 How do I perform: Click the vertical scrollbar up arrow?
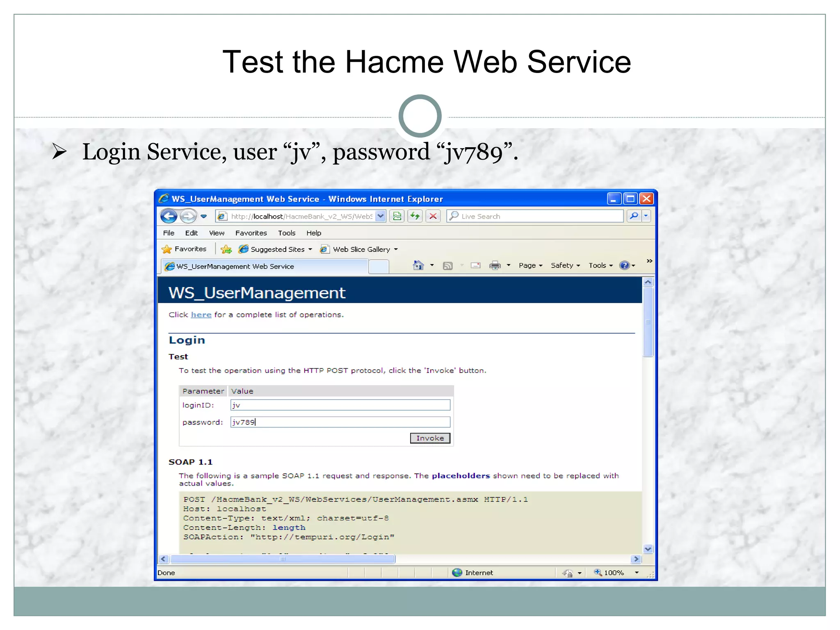(648, 282)
